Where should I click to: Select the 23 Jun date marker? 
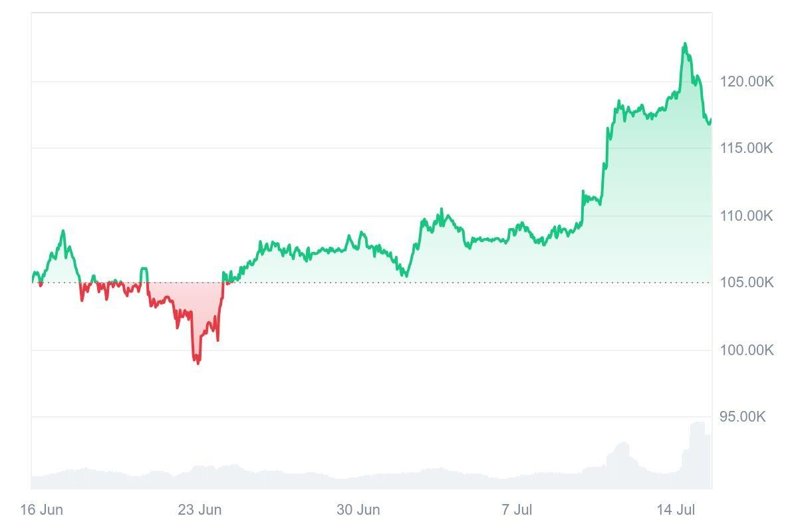coord(199,510)
